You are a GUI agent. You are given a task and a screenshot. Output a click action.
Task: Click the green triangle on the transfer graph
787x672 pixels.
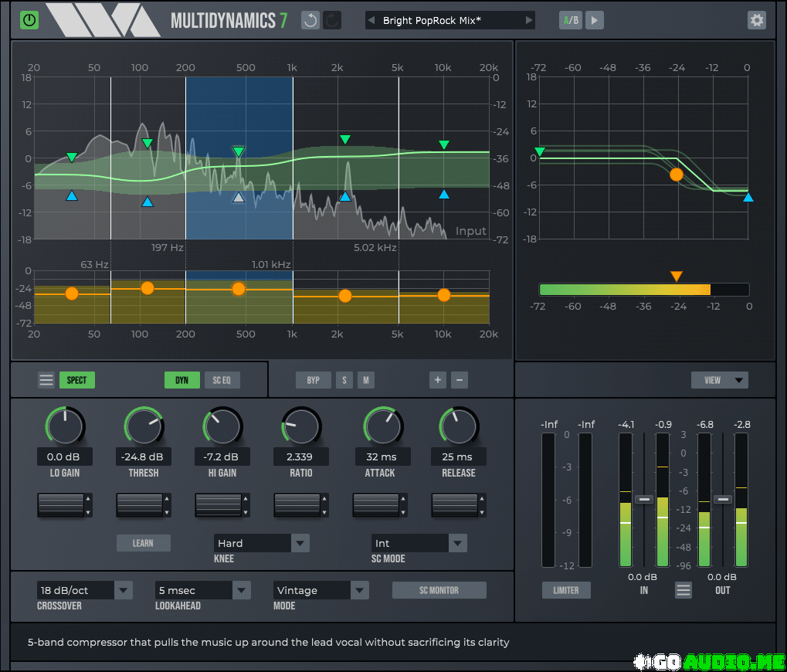(540, 151)
